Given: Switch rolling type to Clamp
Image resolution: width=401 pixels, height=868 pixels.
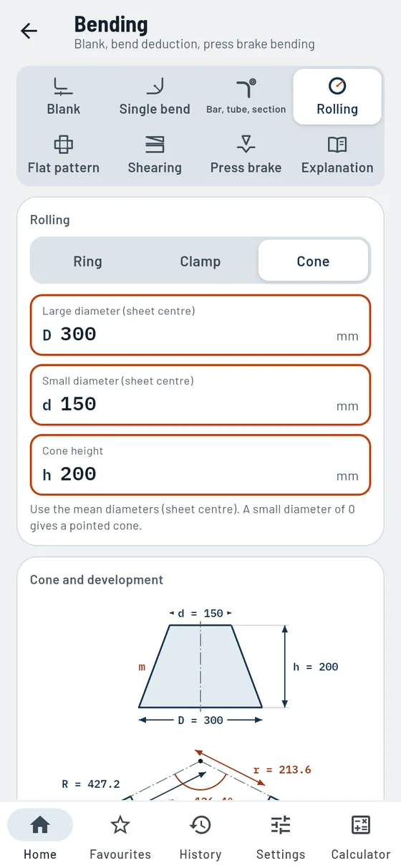Looking at the screenshot, I should (200, 261).
